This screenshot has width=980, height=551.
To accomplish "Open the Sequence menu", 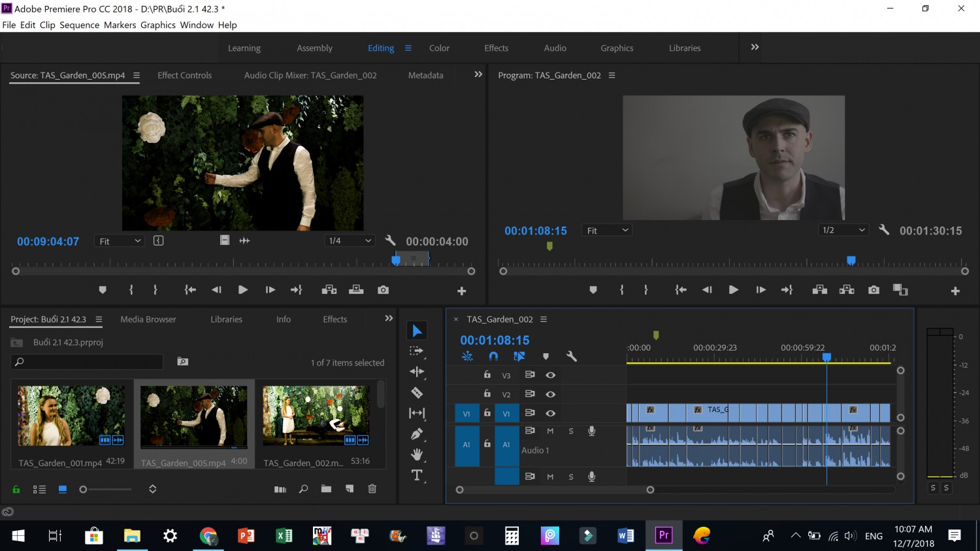I will tap(80, 25).
